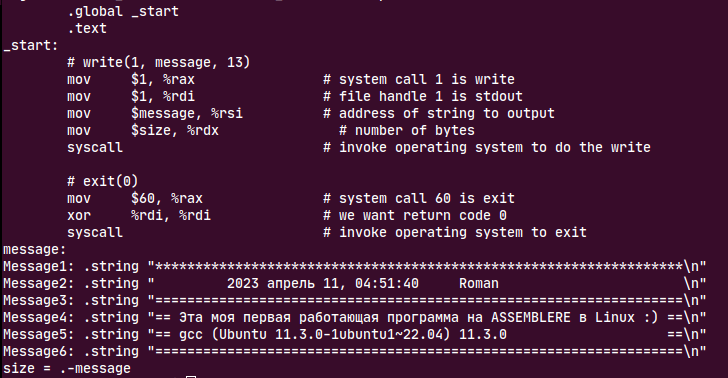This screenshot has width=728, height=378.
Task: Click the date '2023 апрель 11, 04:51:40'
Action: click(x=323, y=283)
